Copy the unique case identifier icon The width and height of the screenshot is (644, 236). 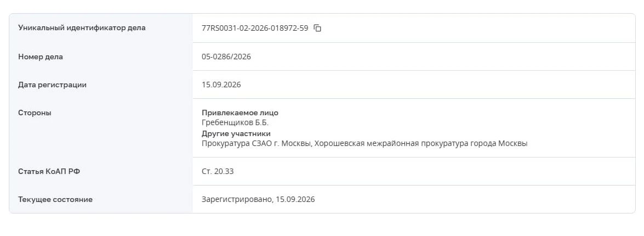(317, 28)
